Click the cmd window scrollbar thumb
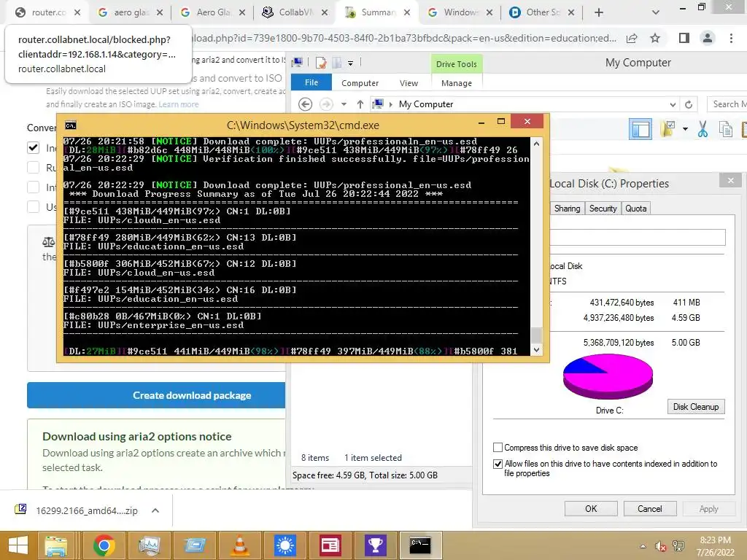747x560 pixels. [536, 334]
